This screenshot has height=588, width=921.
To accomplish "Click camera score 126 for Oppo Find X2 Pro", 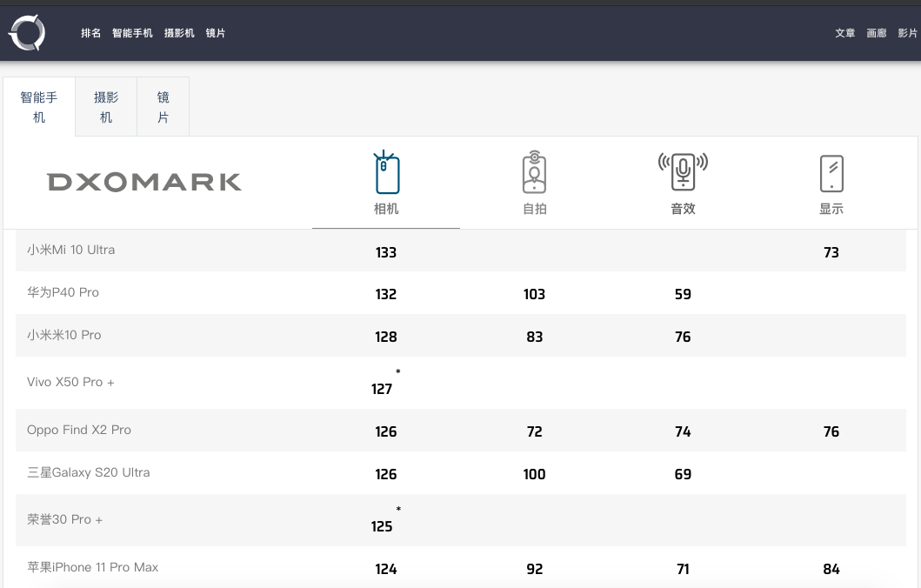I will click(x=386, y=431).
